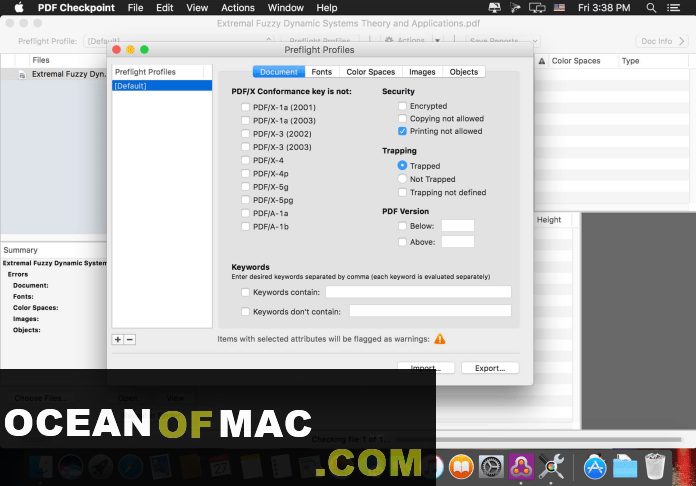Open the wrench and screwdriver utility in the Dock
The height and width of the screenshot is (486, 696).
tap(551, 467)
